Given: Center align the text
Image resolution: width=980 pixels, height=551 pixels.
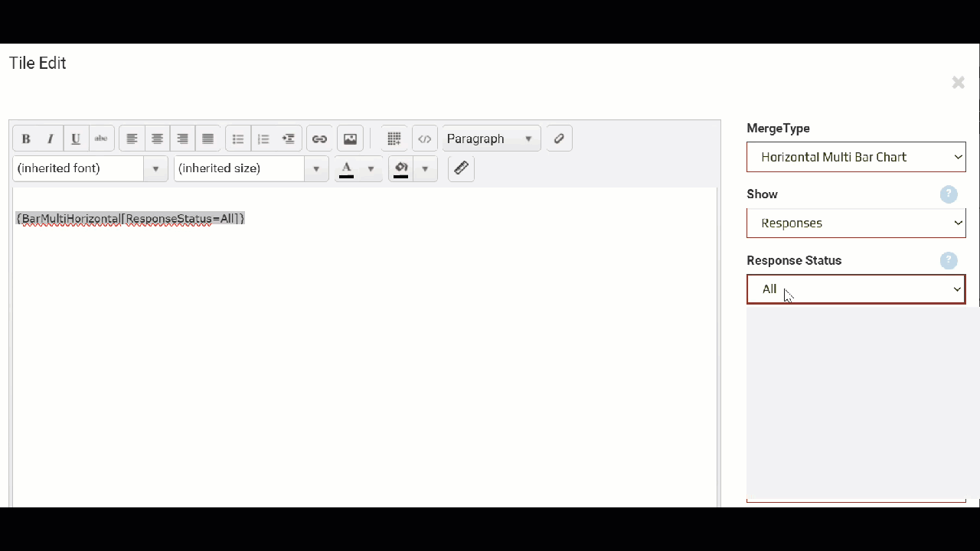Looking at the screenshot, I should click(157, 139).
